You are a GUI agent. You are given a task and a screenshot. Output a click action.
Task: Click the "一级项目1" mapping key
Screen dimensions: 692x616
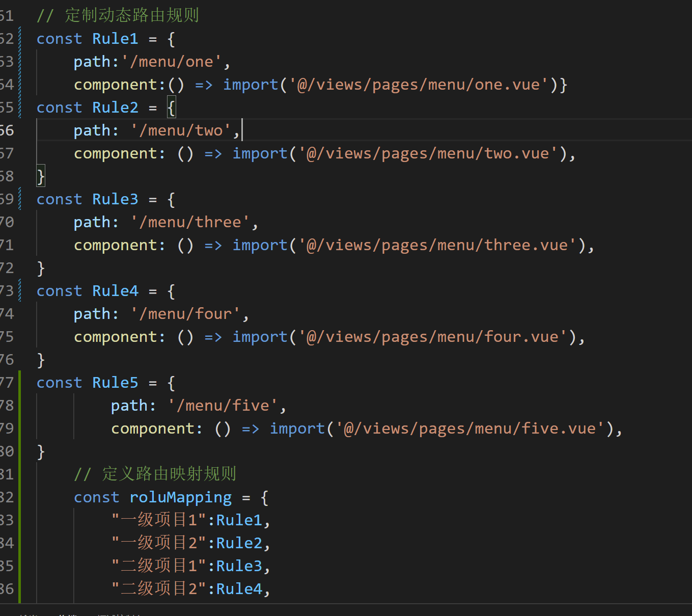pos(159,520)
